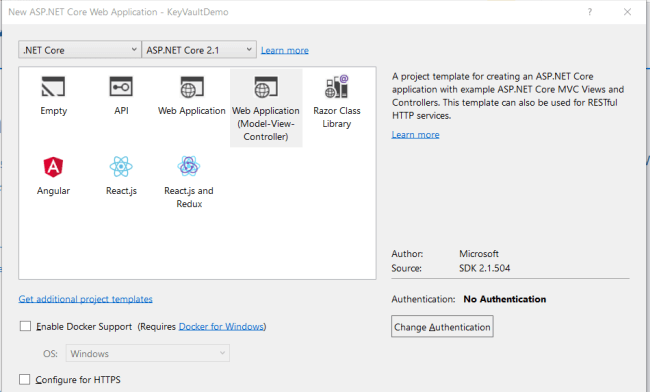Choose the React.js and Redux icon

click(189, 166)
